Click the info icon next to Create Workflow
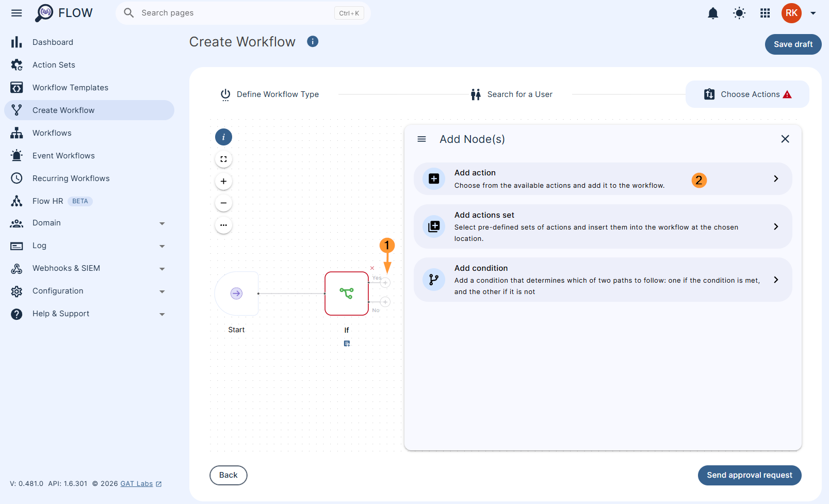829x504 pixels. pos(313,41)
